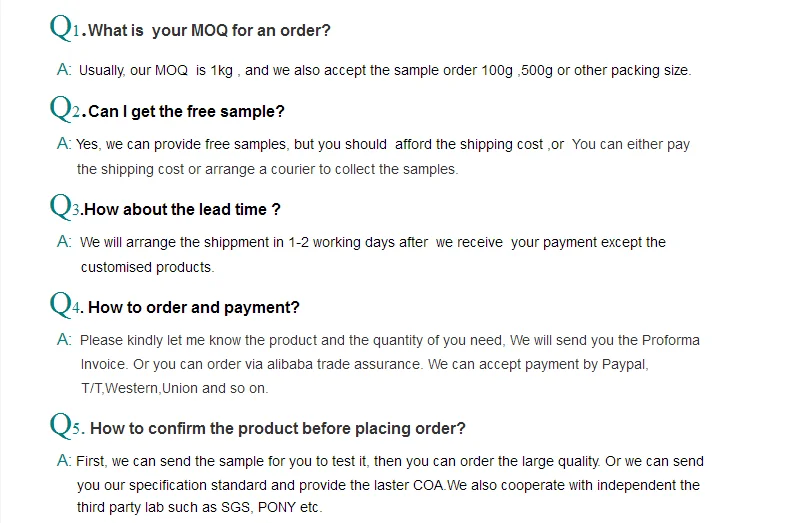The height and width of the screenshot is (523, 786).
Task: Click the "T/T,Western,Union and so on." line
Action: point(174,388)
